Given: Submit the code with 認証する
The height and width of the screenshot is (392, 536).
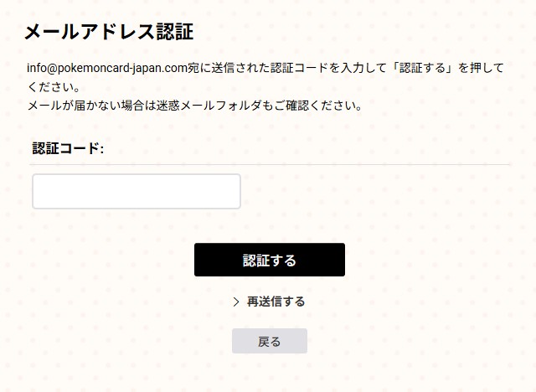Looking at the screenshot, I should click(270, 260).
